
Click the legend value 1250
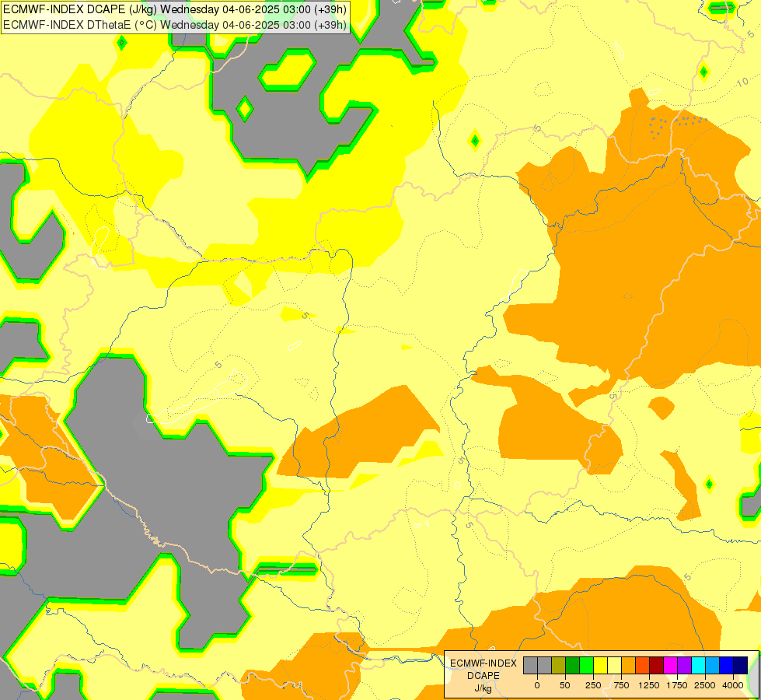tap(649, 685)
